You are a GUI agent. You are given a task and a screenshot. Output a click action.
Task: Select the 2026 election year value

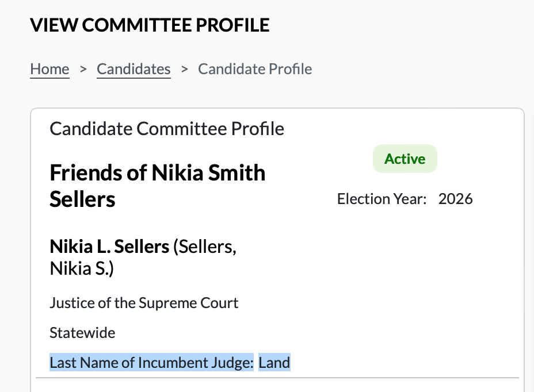click(x=455, y=199)
